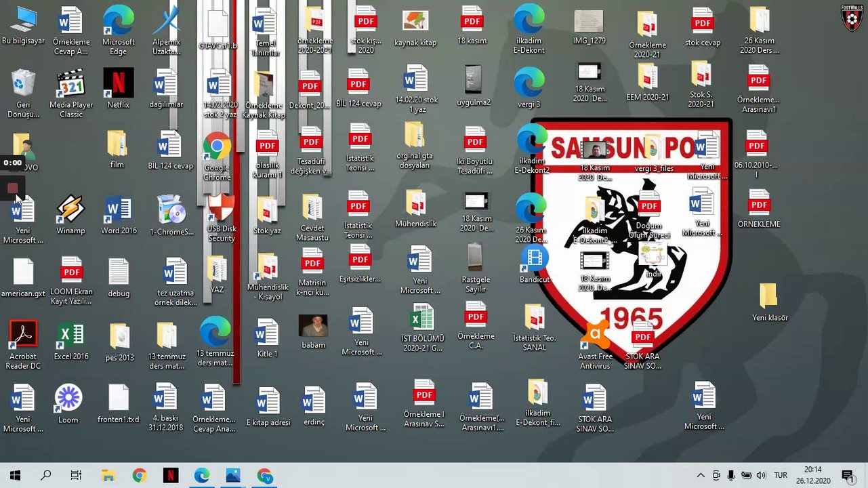Open the ÖRNEKLEME PDF file

coord(758,209)
